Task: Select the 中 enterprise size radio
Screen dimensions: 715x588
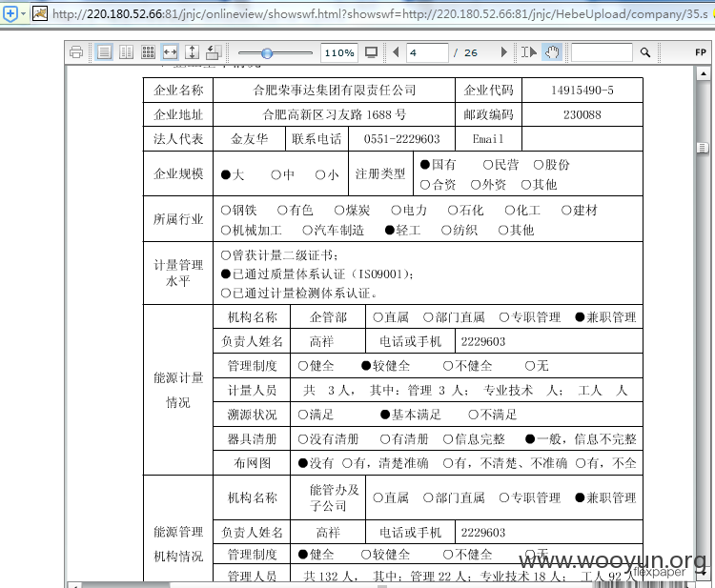Action: (276, 174)
